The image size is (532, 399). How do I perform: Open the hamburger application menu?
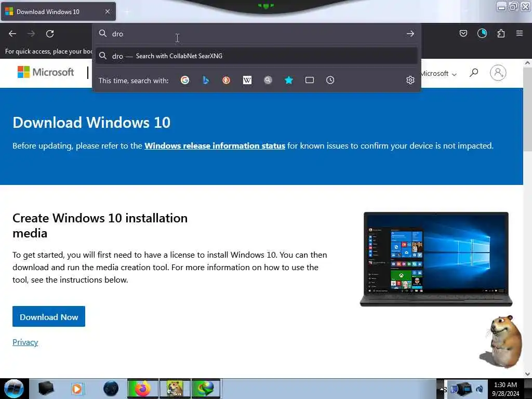pos(520,33)
